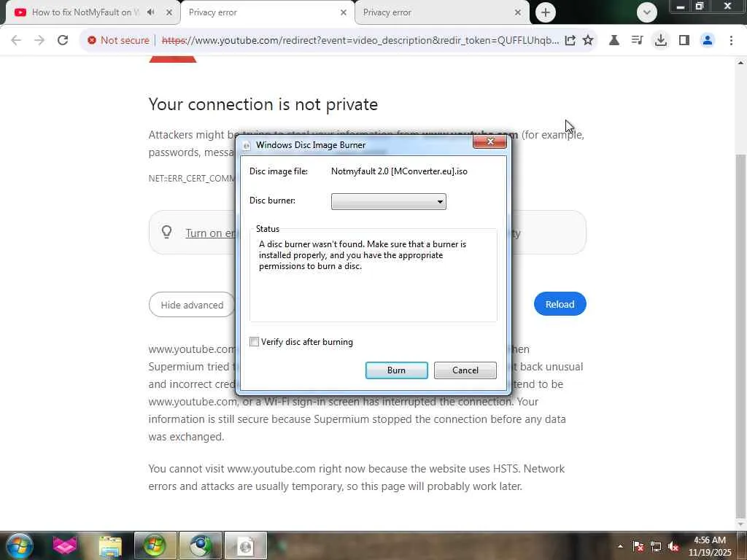Click the browser forward arrow
The width and height of the screenshot is (747, 560).
pyautogui.click(x=39, y=40)
